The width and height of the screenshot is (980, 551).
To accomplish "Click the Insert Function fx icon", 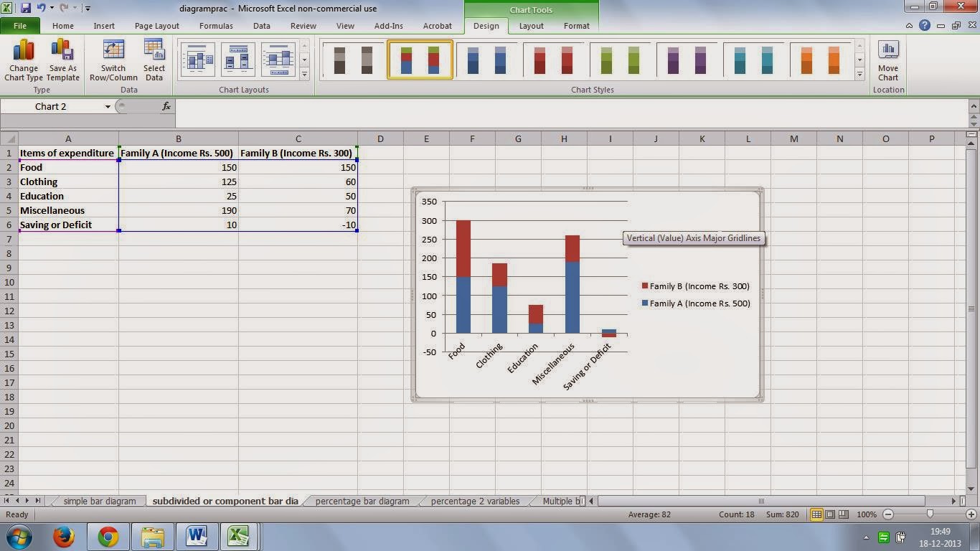I will click(x=166, y=106).
